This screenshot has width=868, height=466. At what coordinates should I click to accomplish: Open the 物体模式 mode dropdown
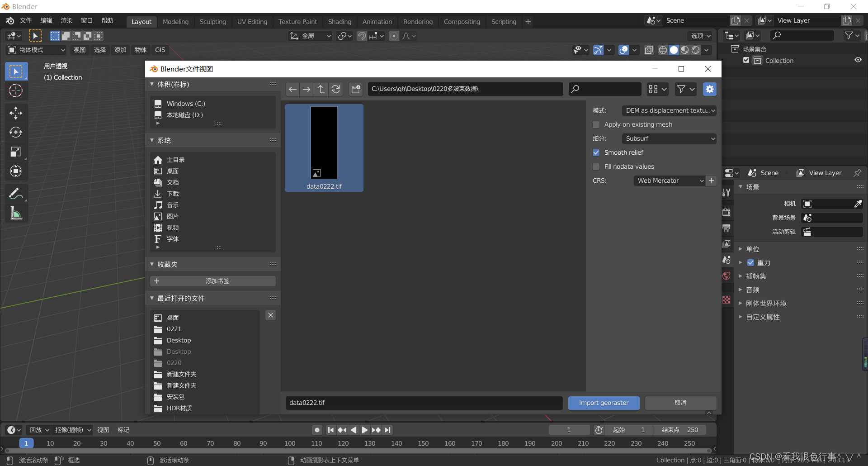[37, 50]
